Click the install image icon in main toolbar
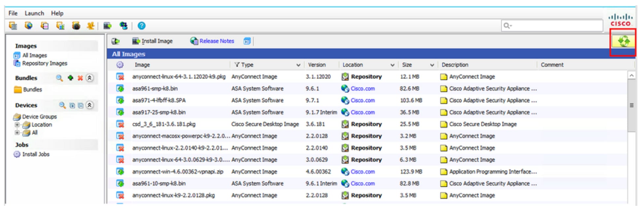Viewport: 644px width, 221px height. click(x=108, y=25)
